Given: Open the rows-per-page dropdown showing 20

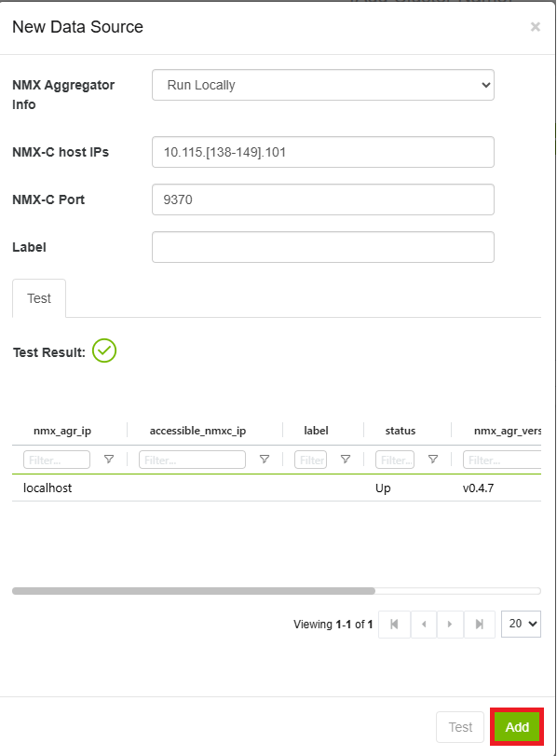Looking at the screenshot, I should click(521, 624).
